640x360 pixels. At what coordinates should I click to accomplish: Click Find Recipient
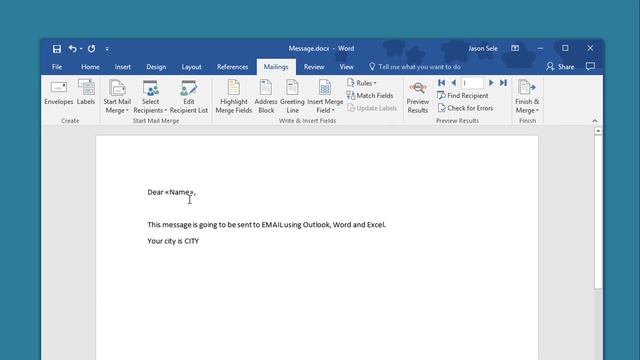[462, 96]
